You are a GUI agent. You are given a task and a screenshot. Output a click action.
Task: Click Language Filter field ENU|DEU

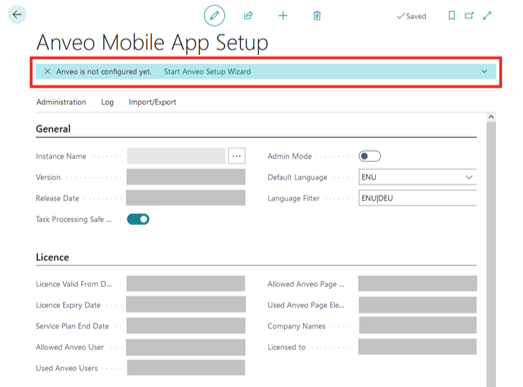pyautogui.click(x=418, y=198)
